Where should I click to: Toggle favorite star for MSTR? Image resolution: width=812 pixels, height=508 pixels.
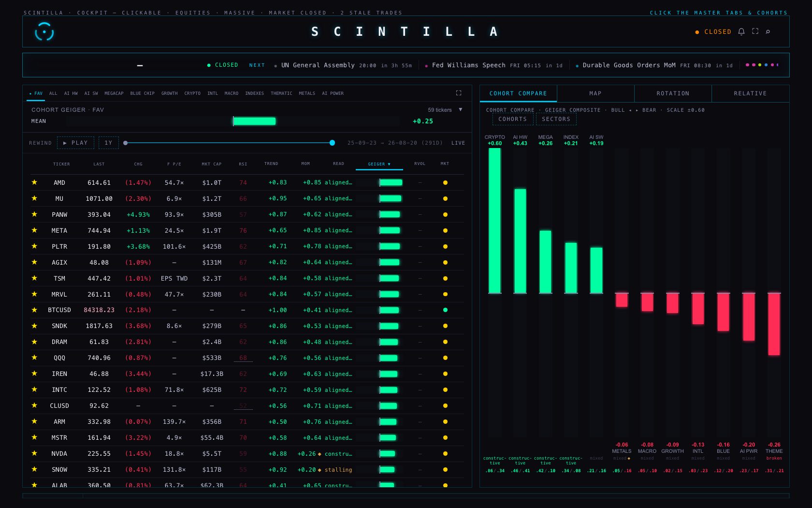pos(34,437)
